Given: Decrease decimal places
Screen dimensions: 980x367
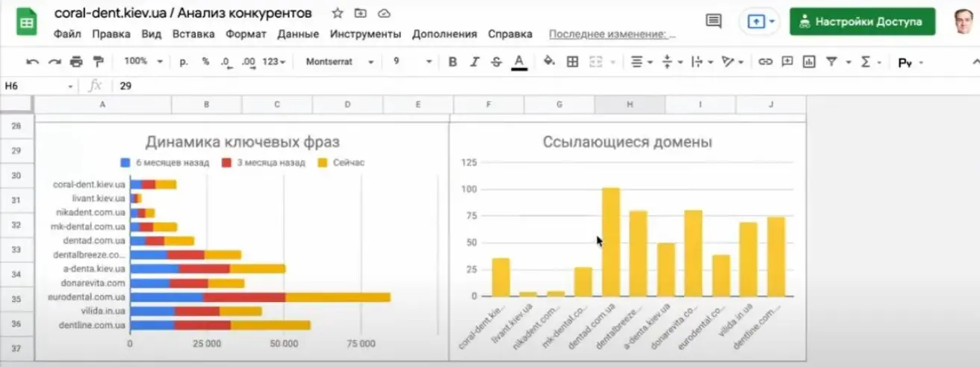Looking at the screenshot, I should 227,62.
